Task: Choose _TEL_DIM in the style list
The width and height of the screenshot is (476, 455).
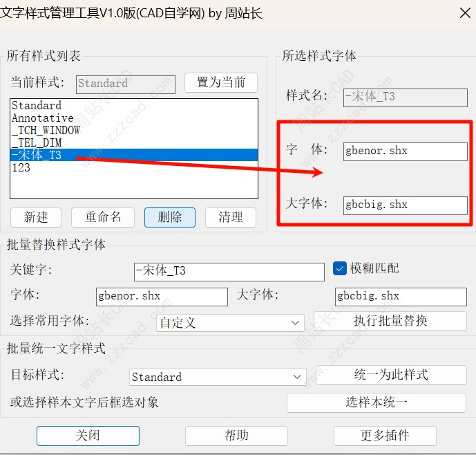Action: coord(37,142)
